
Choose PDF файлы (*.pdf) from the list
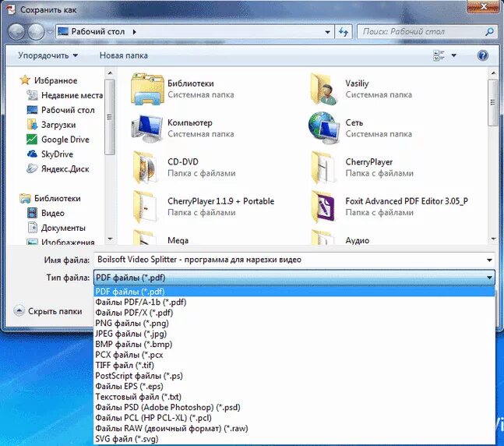(x=294, y=292)
